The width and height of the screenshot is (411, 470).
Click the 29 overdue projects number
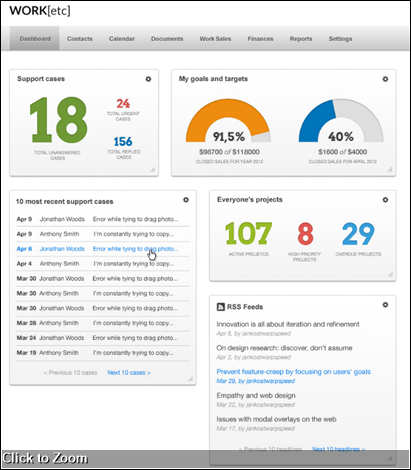coord(358,234)
